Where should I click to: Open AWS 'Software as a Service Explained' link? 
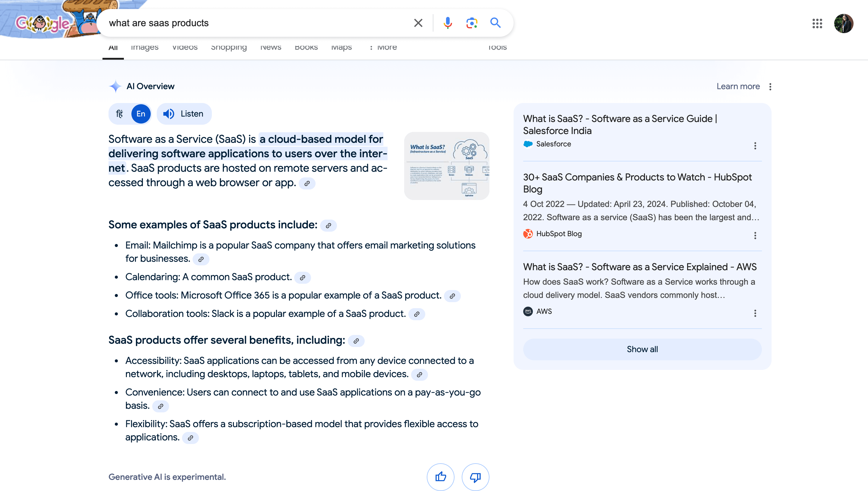(x=640, y=267)
